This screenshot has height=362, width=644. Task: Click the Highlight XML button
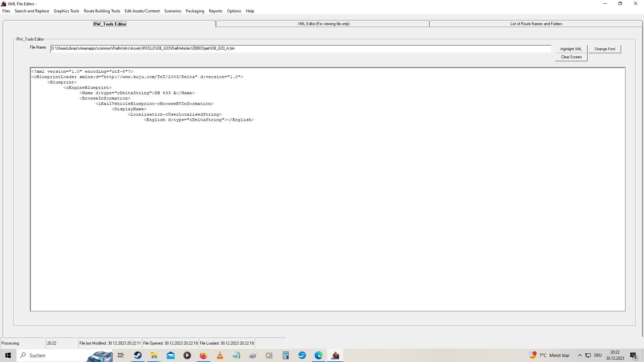tap(571, 49)
